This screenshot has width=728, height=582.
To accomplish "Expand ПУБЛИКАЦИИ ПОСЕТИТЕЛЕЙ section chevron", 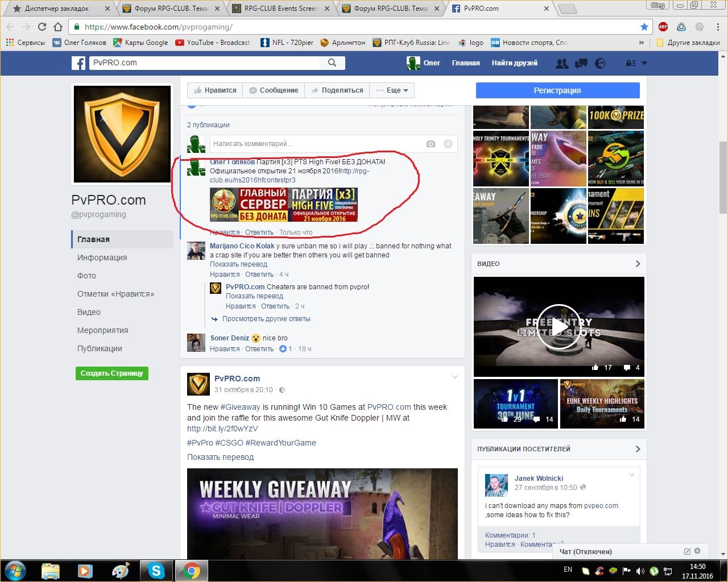I will coord(638,449).
